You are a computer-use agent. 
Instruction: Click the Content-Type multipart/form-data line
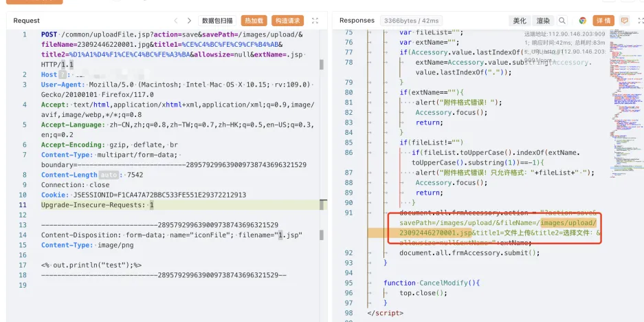point(174,160)
